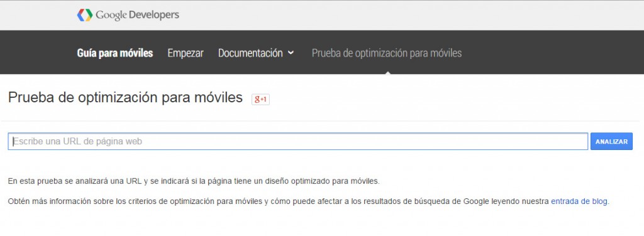Click the ANALIZAR button
This screenshot has width=644, height=236.
611,141
